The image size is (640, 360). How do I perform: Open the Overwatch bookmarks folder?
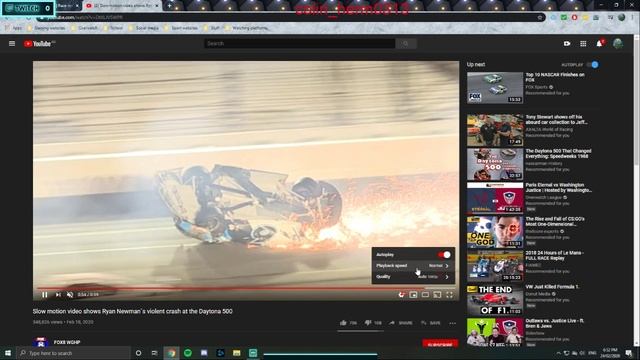(84, 28)
